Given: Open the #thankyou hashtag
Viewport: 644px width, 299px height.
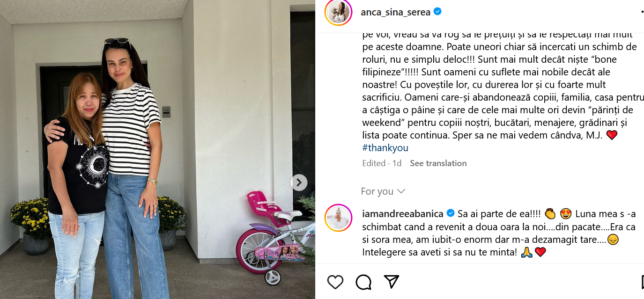Looking at the screenshot, I should click(385, 148).
